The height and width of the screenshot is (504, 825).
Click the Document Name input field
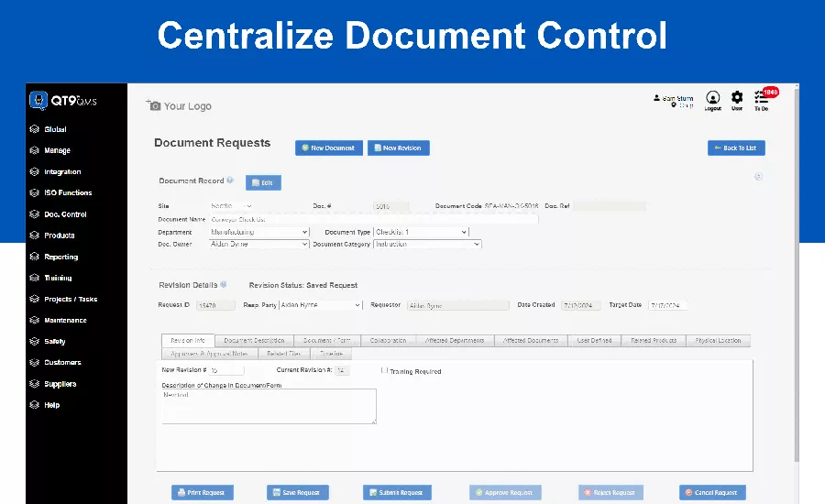[374, 219]
